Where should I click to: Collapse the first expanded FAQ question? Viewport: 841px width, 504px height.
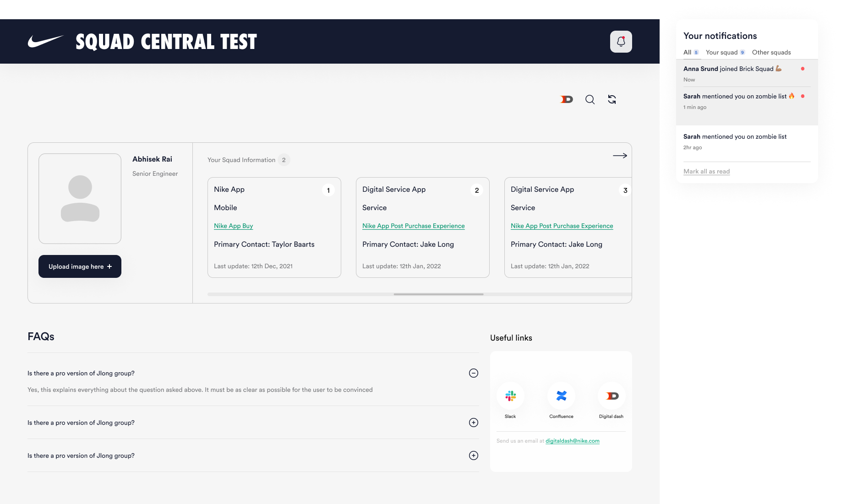[x=474, y=373]
